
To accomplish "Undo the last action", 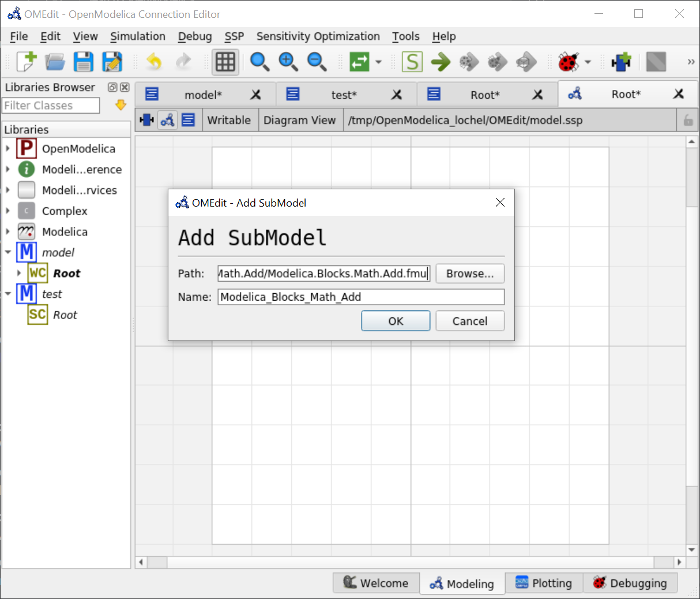I will tap(154, 62).
